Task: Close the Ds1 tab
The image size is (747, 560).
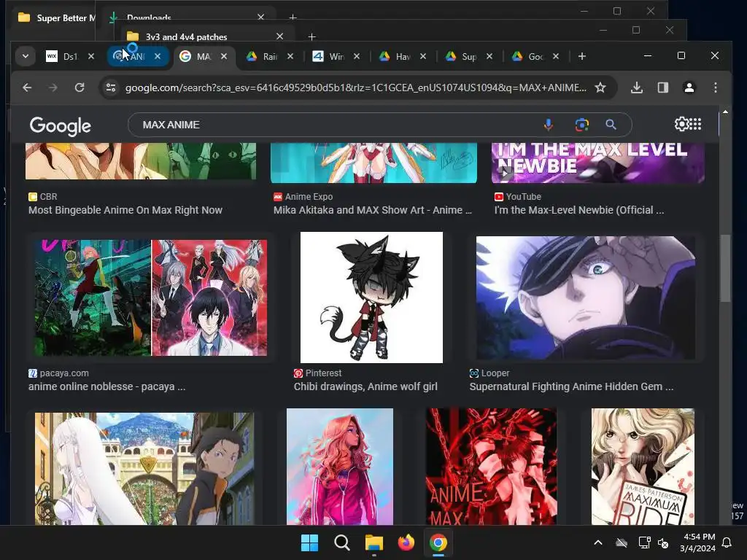Action: (91, 56)
